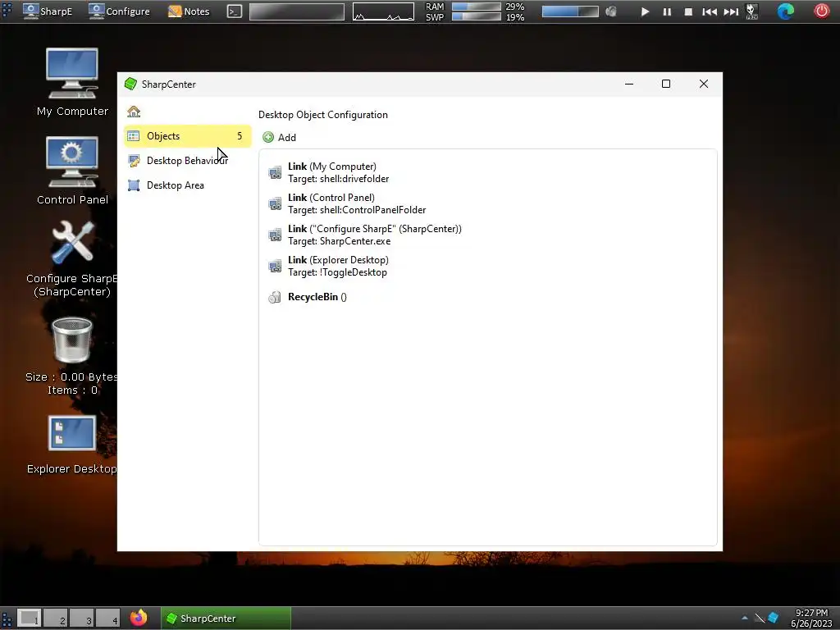Image resolution: width=840 pixels, height=630 pixels.
Task: Click the red power button icon
Action: [x=822, y=11]
